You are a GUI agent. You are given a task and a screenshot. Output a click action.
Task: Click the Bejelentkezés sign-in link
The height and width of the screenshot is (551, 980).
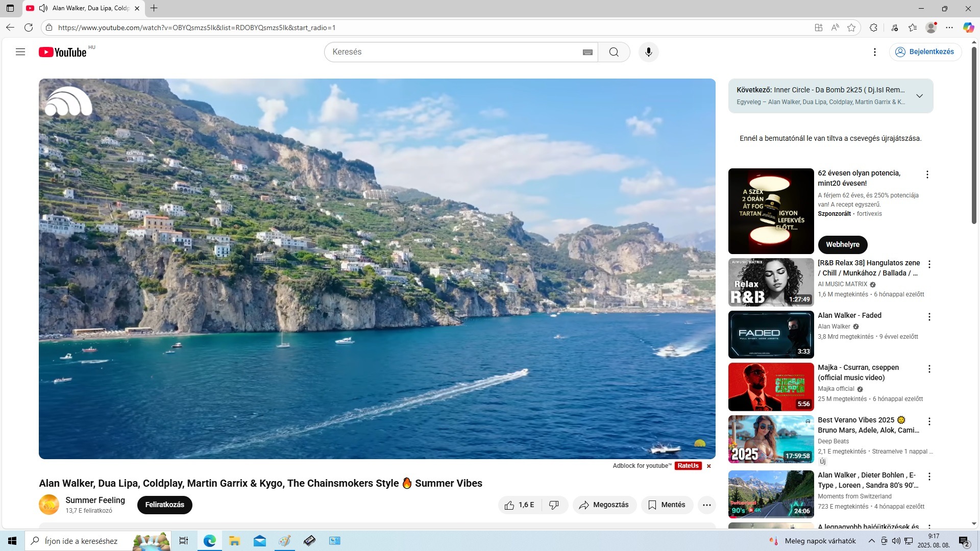tap(925, 52)
